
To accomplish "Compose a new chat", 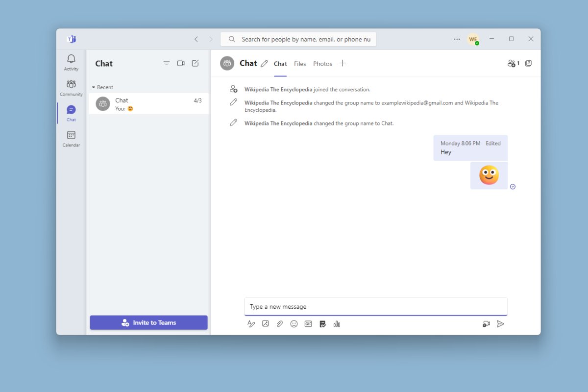I will coord(195,63).
